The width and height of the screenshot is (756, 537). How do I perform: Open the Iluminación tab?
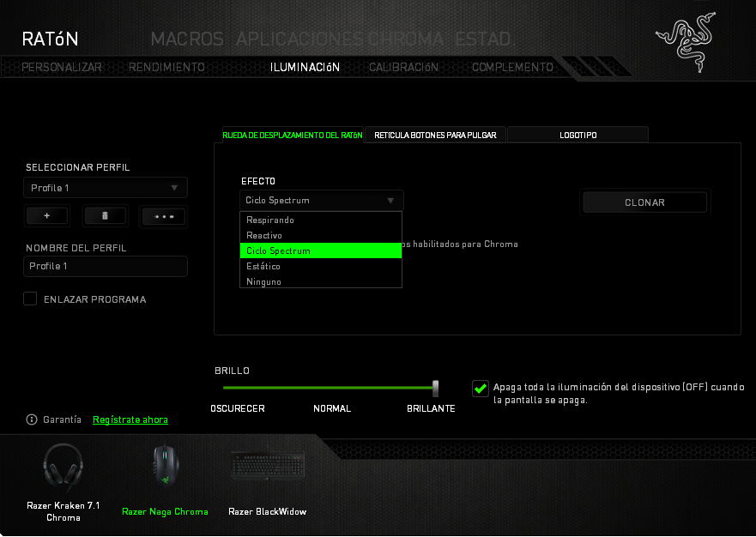(x=305, y=67)
